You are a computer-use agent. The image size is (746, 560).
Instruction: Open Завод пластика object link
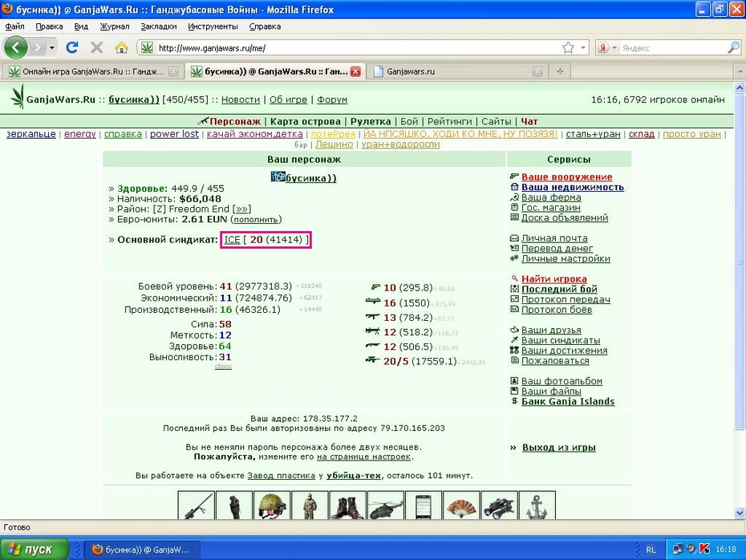point(282,475)
